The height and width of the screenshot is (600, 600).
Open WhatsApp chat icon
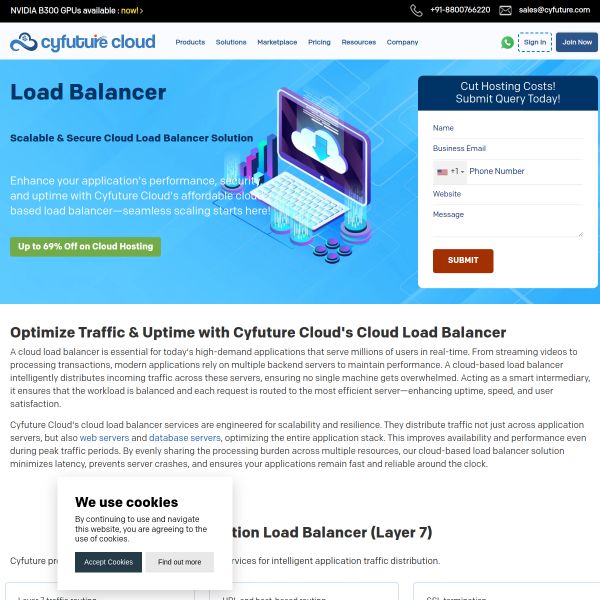click(x=507, y=42)
